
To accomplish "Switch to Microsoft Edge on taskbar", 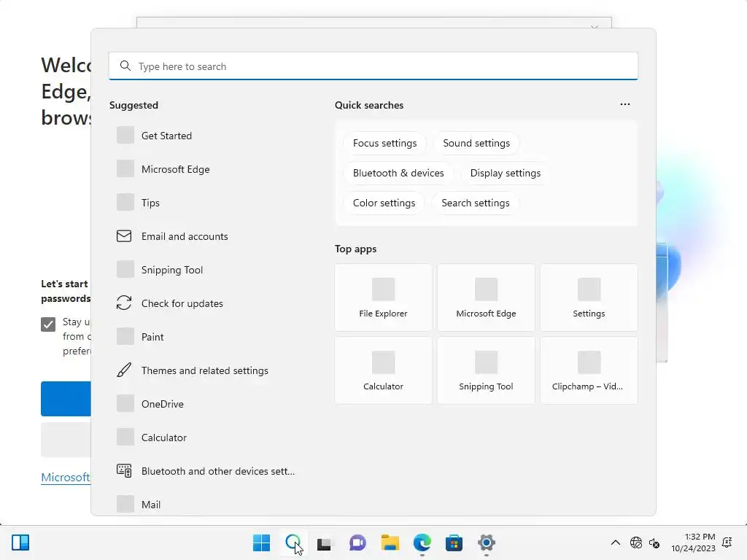I will pyautogui.click(x=422, y=542).
